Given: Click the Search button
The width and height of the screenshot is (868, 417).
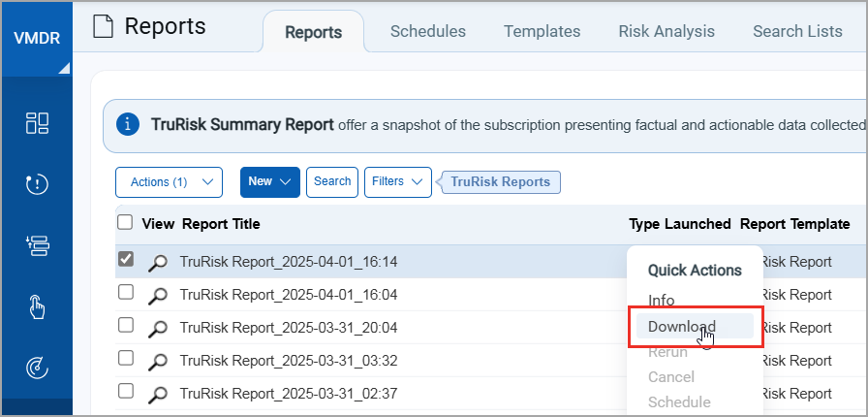Looking at the screenshot, I should [332, 181].
